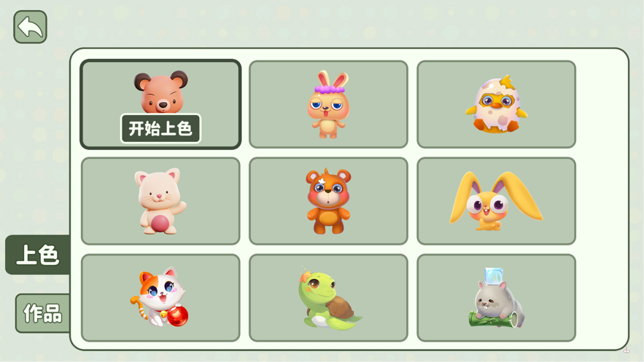
Task: Choose the green turtle character
Action: pyautogui.click(x=328, y=298)
